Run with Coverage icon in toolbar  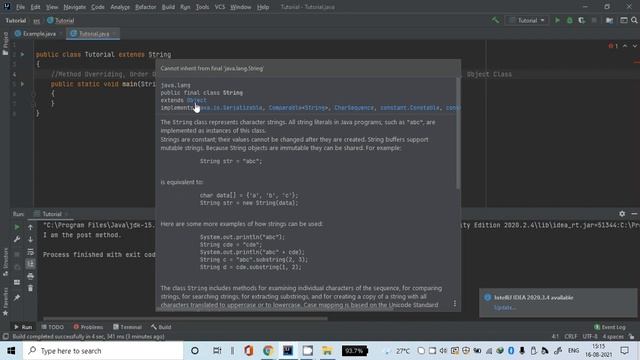(x=582, y=20)
